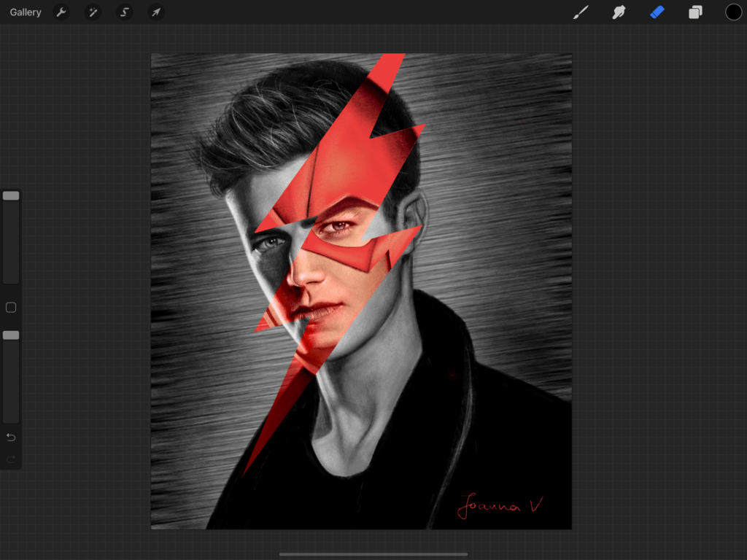Activate the Transform arrow tool
747x560 pixels.
pos(156,12)
